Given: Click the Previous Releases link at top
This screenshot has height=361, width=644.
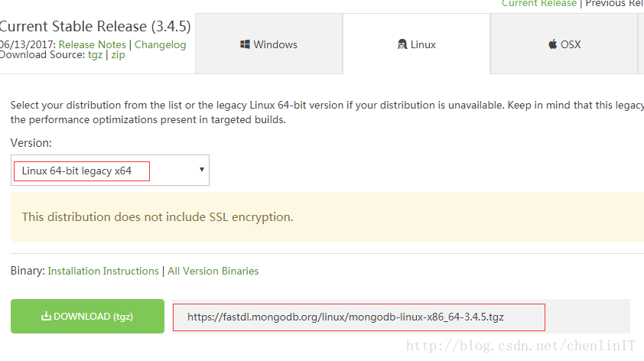Looking at the screenshot, I should point(614,4).
